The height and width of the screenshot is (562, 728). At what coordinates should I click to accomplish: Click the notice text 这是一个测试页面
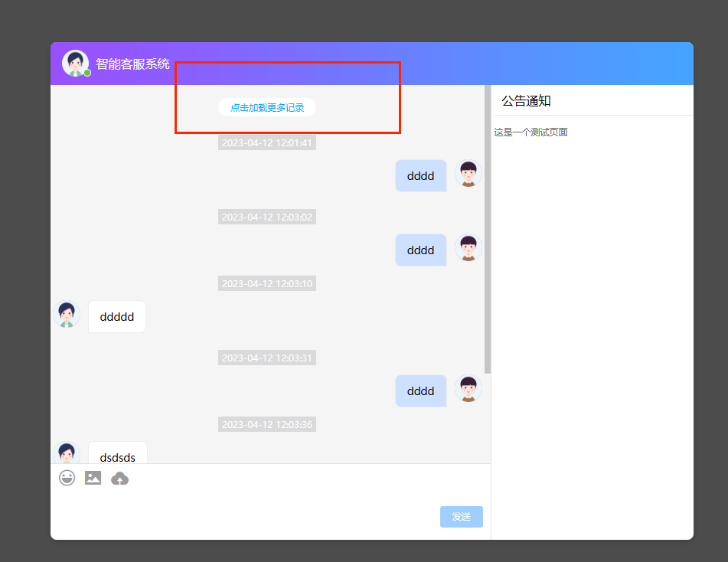[x=530, y=132]
